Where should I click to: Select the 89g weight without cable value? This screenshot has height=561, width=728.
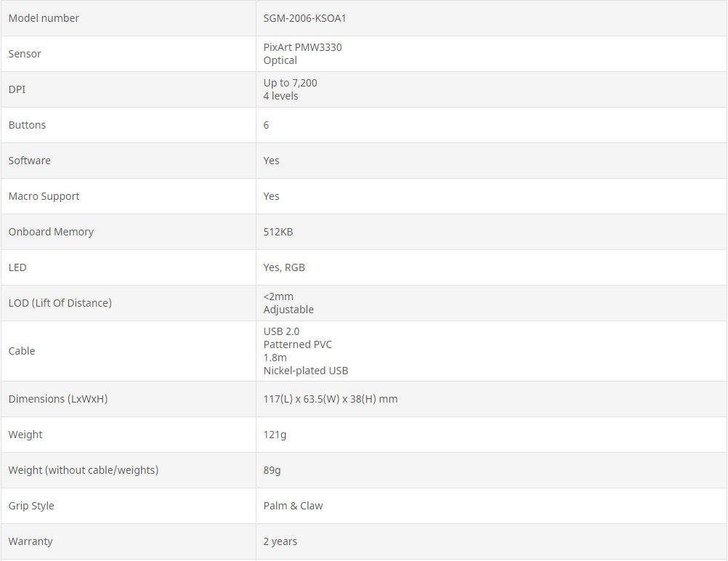(x=272, y=470)
